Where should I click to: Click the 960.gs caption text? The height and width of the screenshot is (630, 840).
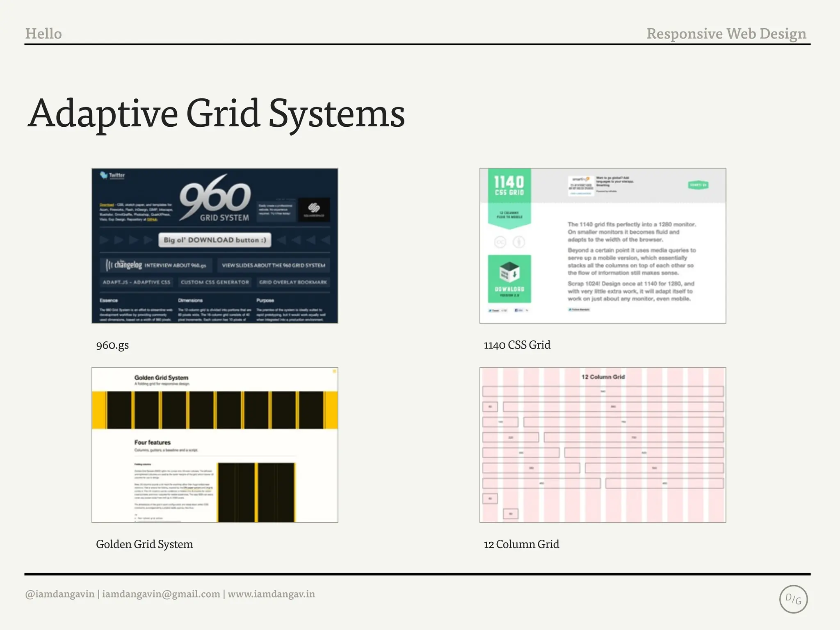[x=112, y=345]
